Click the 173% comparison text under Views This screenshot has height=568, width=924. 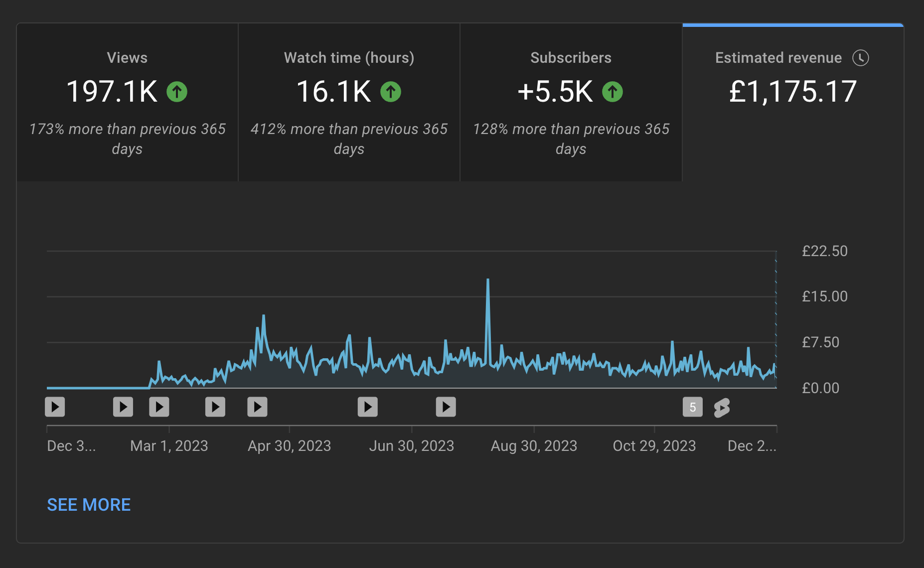point(127,139)
